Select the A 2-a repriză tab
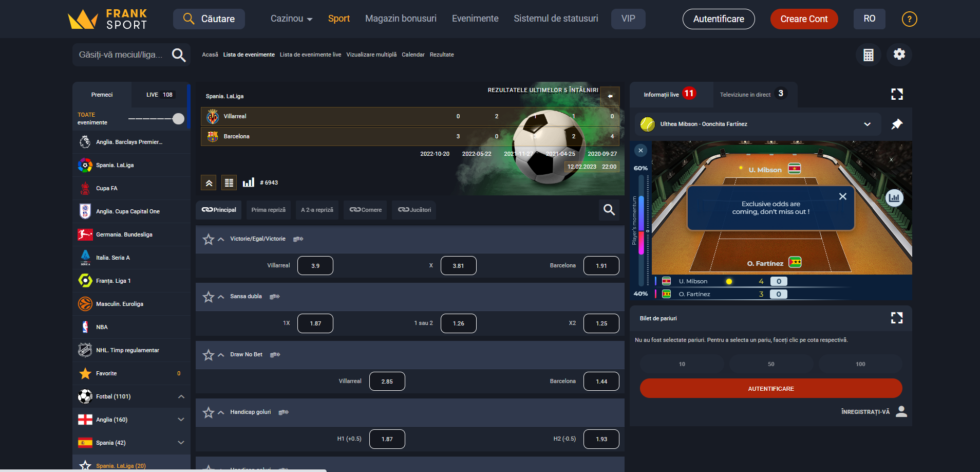The height and width of the screenshot is (472, 980). [x=317, y=210]
